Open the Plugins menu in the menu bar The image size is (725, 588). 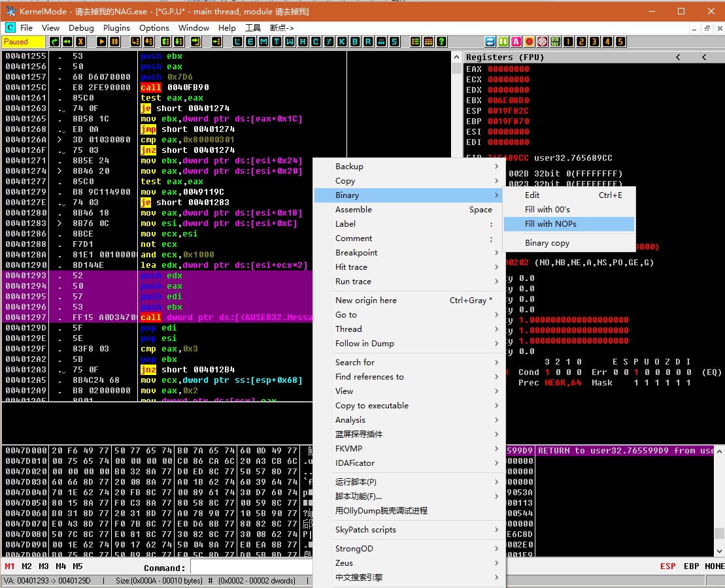(116, 27)
